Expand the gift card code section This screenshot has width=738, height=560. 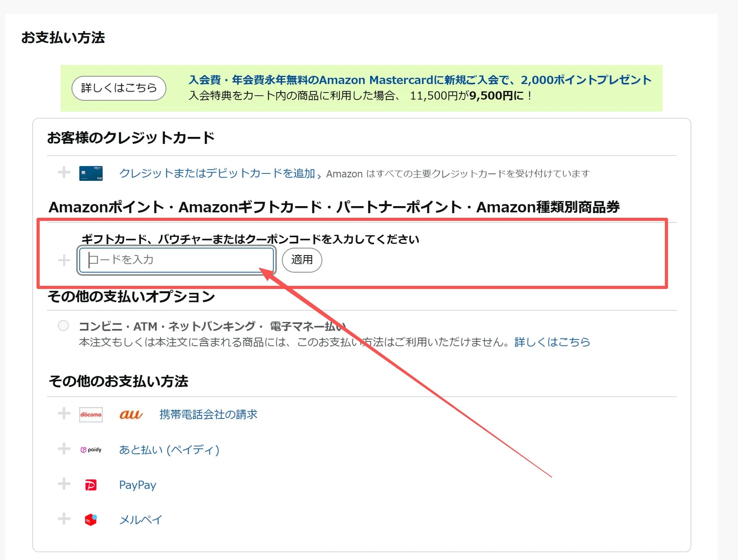tap(64, 260)
